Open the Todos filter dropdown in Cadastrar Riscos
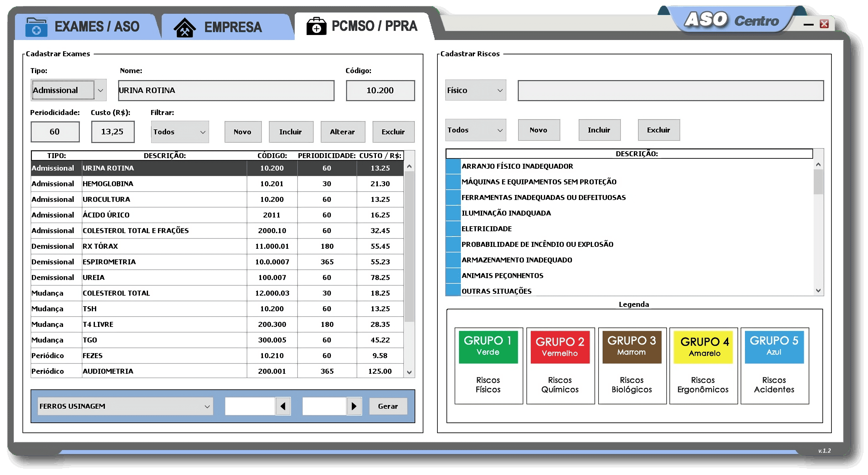The image size is (868, 475). point(476,130)
